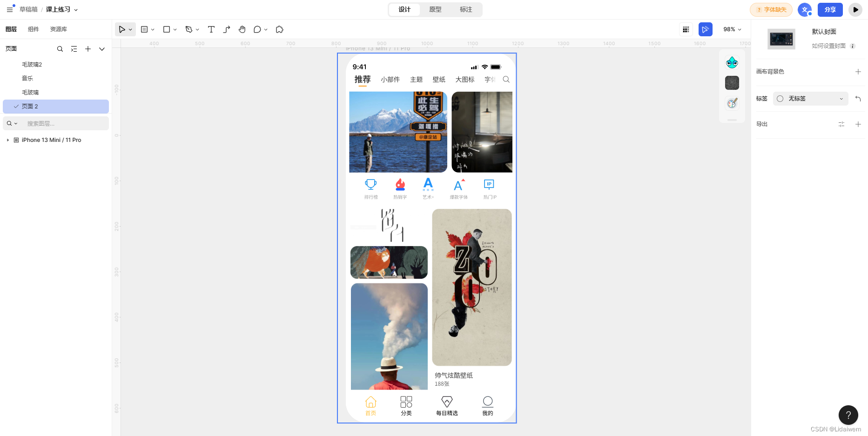Add a new page with plus icon
The height and width of the screenshot is (436, 868).
coord(88,49)
